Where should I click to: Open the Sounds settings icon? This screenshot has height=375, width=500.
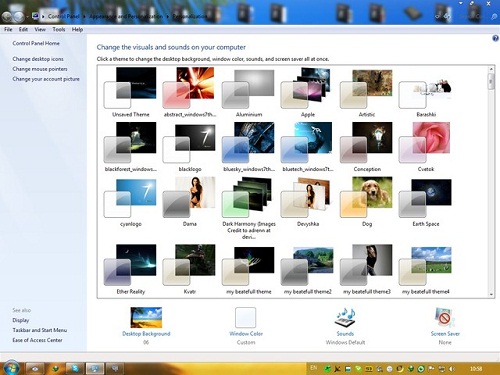click(x=345, y=318)
